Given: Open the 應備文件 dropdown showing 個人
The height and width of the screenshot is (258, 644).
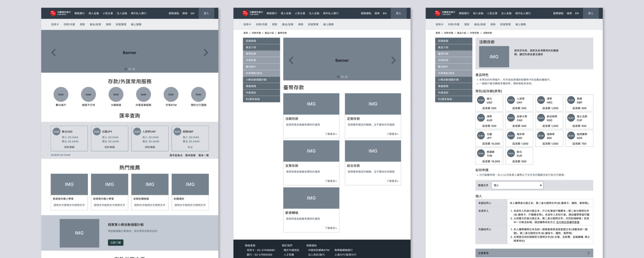Looking at the screenshot, I should click(518, 185).
